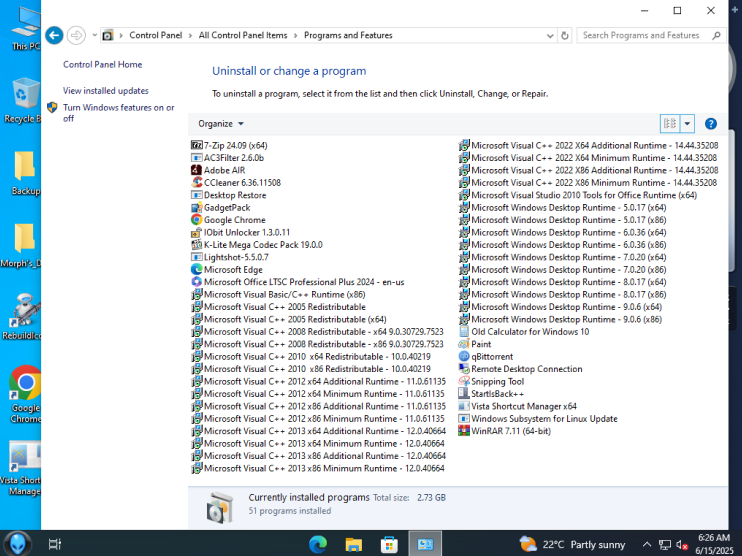742x556 pixels.
Task: Select the 7-Zip 24.09 program icon
Action: 196,145
